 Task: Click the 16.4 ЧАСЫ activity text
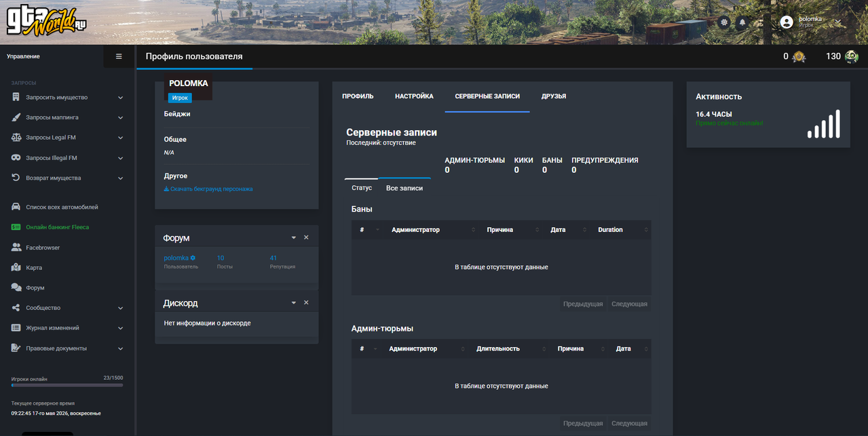[714, 115]
